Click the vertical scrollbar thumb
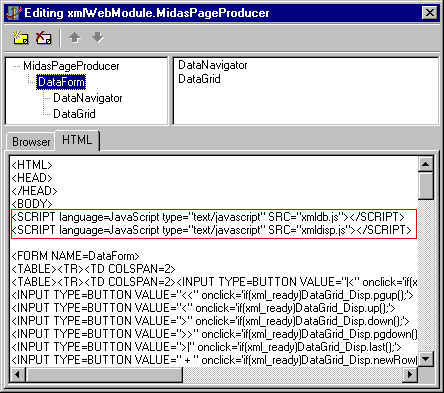 426,186
